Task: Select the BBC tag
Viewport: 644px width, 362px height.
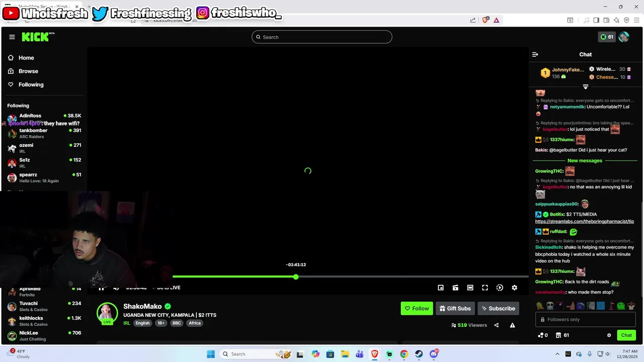Action: (x=177, y=323)
